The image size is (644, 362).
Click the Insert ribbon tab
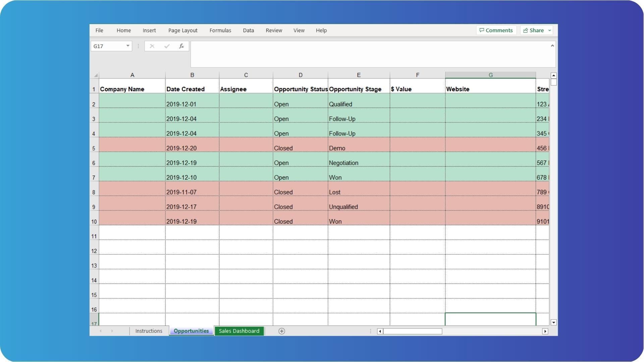pyautogui.click(x=149, y=30)
